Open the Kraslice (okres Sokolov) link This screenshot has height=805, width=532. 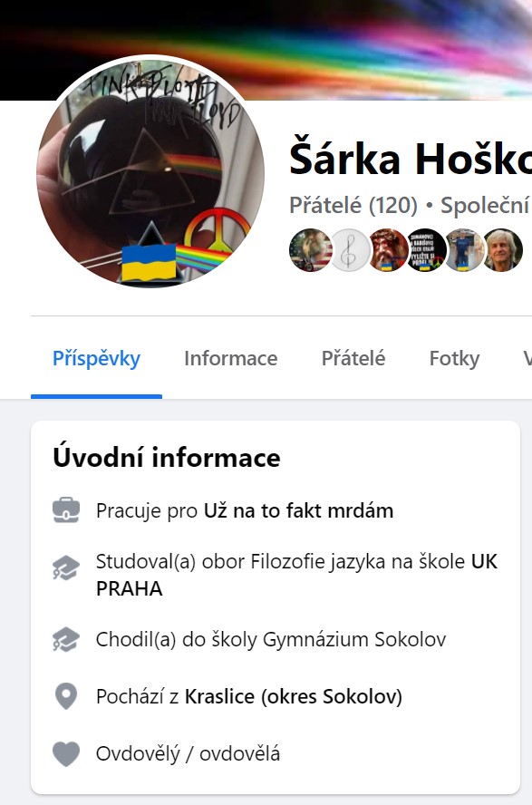[294, 697]
